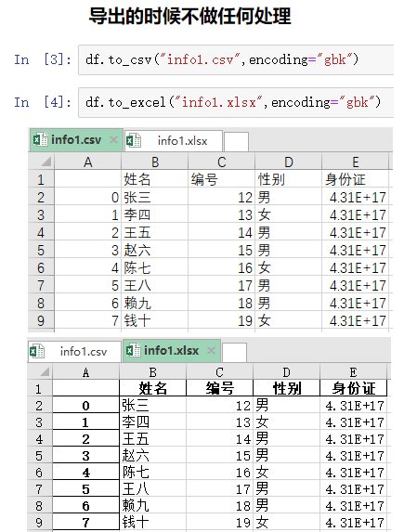This screenshot has height=532, width=404.
Task: Click cell 陈七 in the lower sheet
Action: (x=152, y=473)
